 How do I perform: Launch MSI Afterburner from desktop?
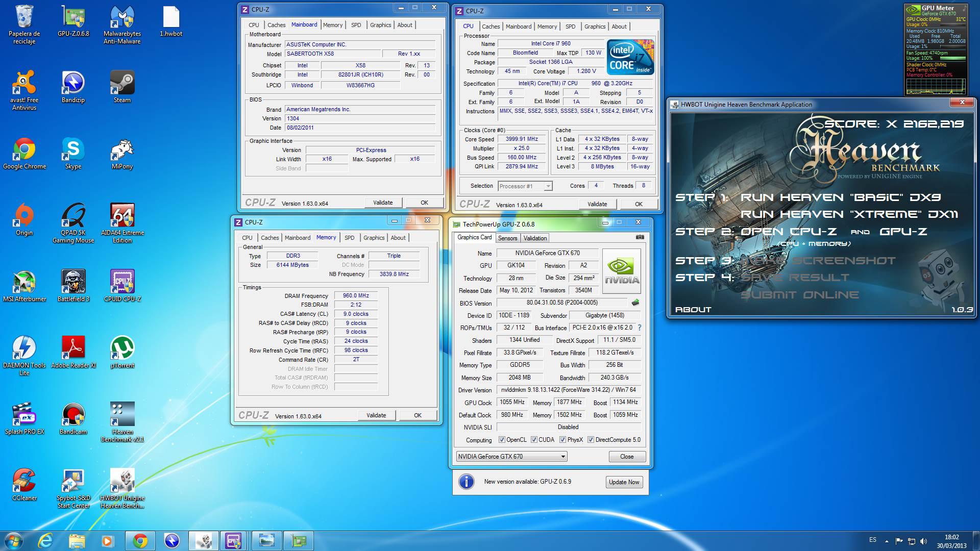tap(24, 286)
